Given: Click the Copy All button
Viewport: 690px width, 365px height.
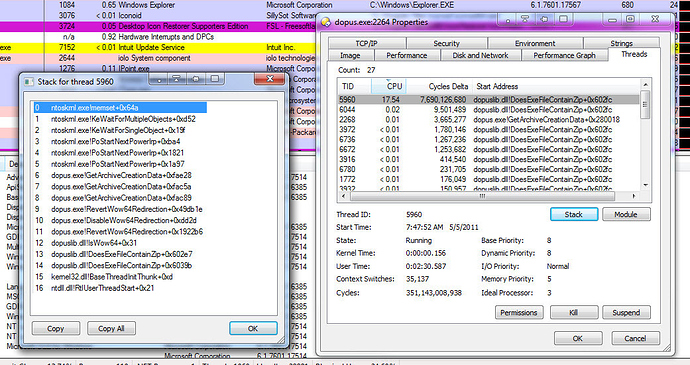Looking at the screenshot, I should coord(111,328).
